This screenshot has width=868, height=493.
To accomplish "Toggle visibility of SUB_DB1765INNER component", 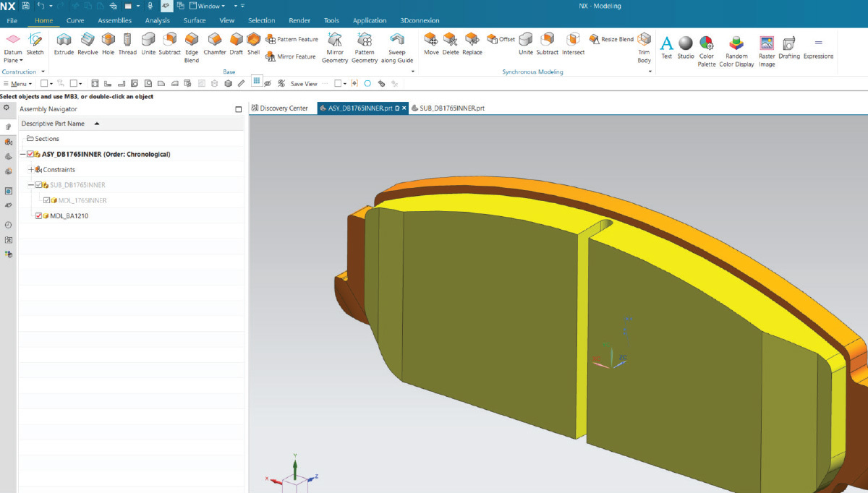I will click(39, 185).
